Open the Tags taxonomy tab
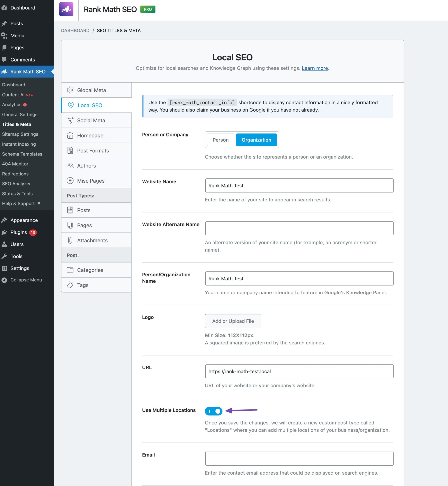Screen dimensions: 448x486 [x=96, y=285]
